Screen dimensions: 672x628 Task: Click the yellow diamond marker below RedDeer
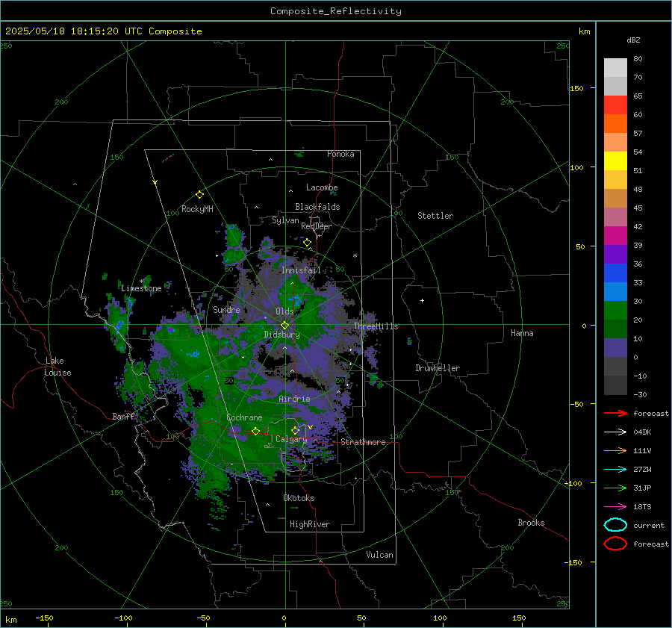tap(307, 243)
